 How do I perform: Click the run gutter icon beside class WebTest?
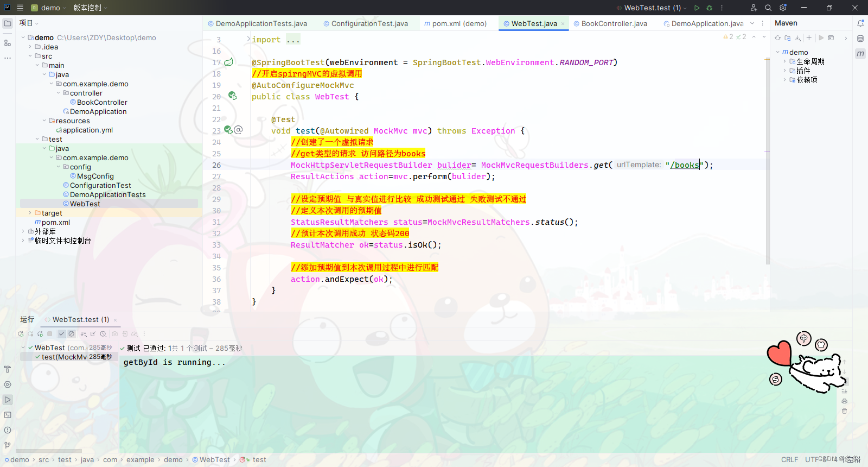tap(232, 96)
